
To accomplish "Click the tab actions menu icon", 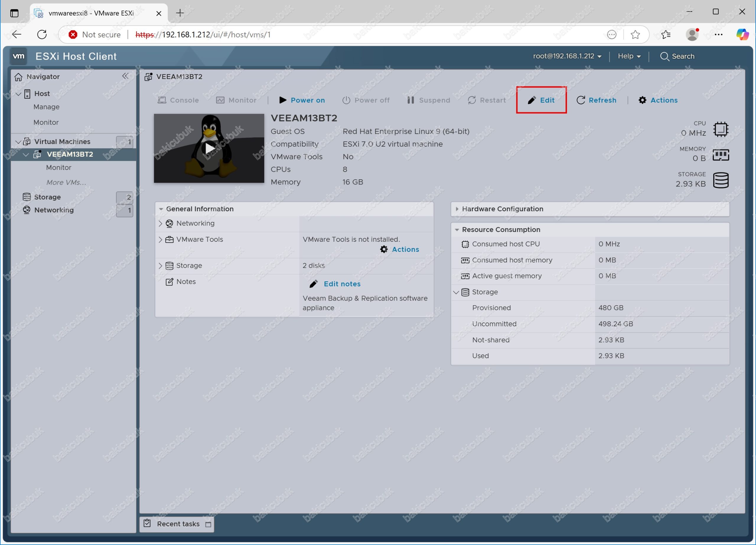I will pyautogui.click(x=14, y=13).
